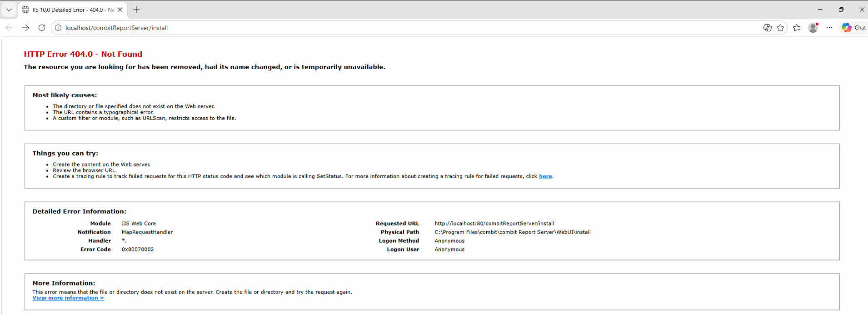Click the Copilot icon in address bar
The width and height of the screenshot is (868, 315).
click(x=767, y=28)
